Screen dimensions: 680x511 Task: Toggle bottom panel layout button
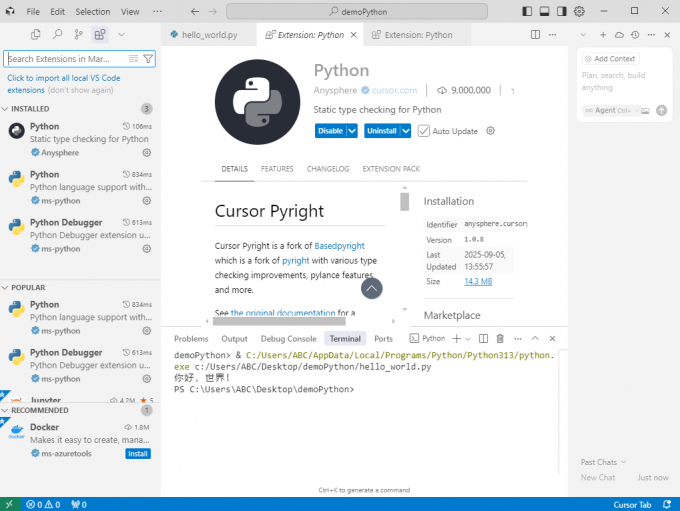click(x=544, y=11)
